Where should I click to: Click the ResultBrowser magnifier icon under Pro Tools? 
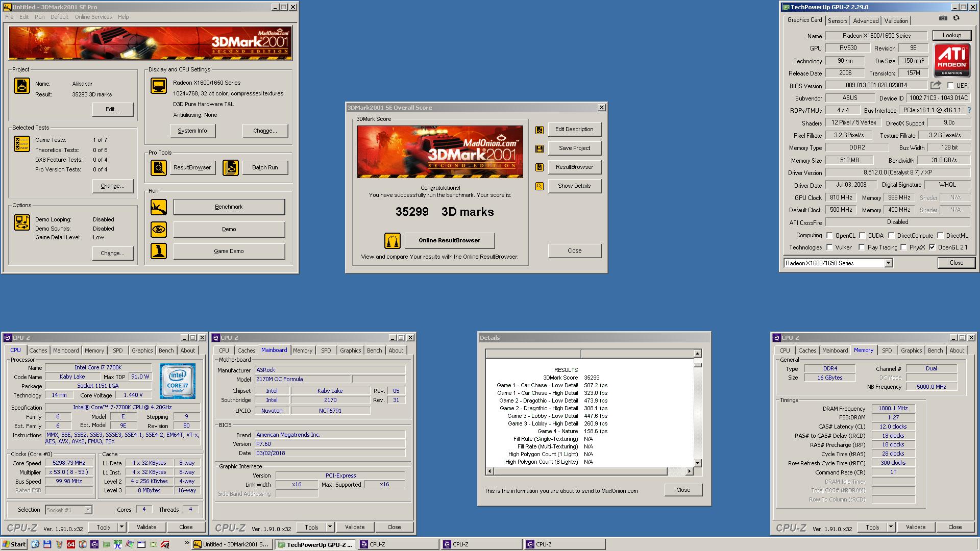[x=159, y=167]
